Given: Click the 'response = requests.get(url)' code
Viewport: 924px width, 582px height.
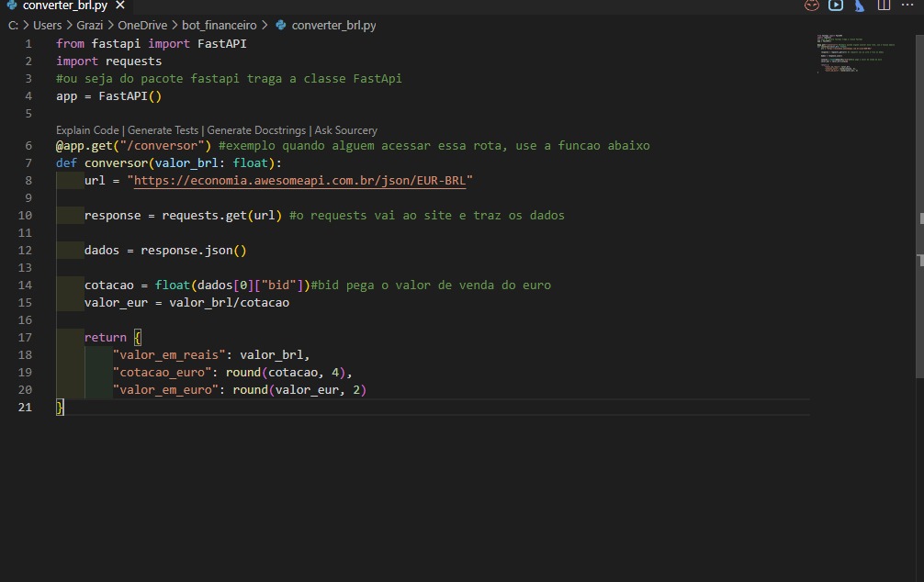Looking at the screenshot, I should pyautogui.click(x=184, y=216).
